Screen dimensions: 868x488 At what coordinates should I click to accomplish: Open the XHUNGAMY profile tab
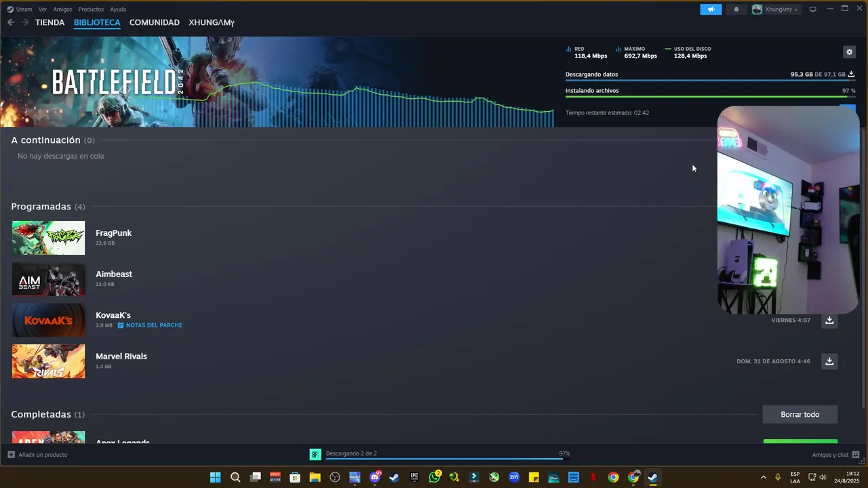pos(212,22)
